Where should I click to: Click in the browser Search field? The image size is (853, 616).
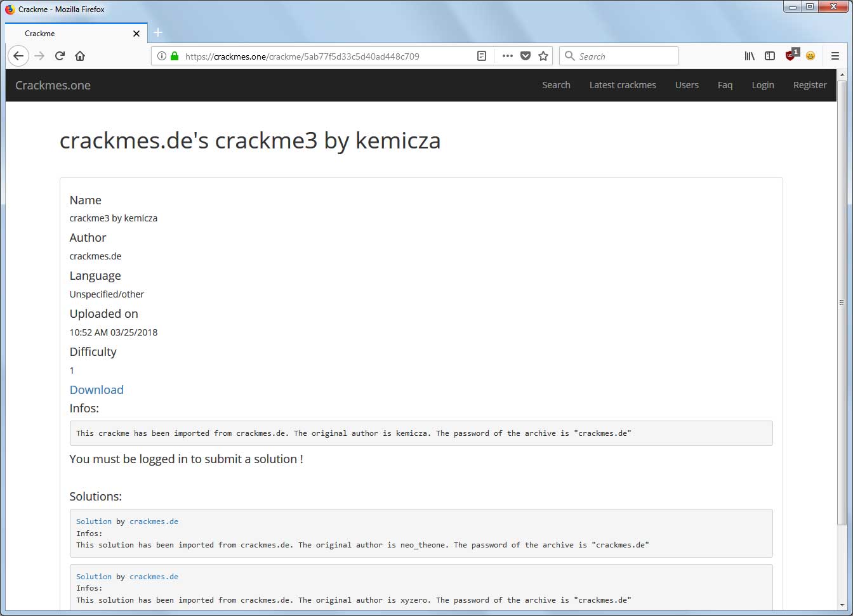point(625,56)
